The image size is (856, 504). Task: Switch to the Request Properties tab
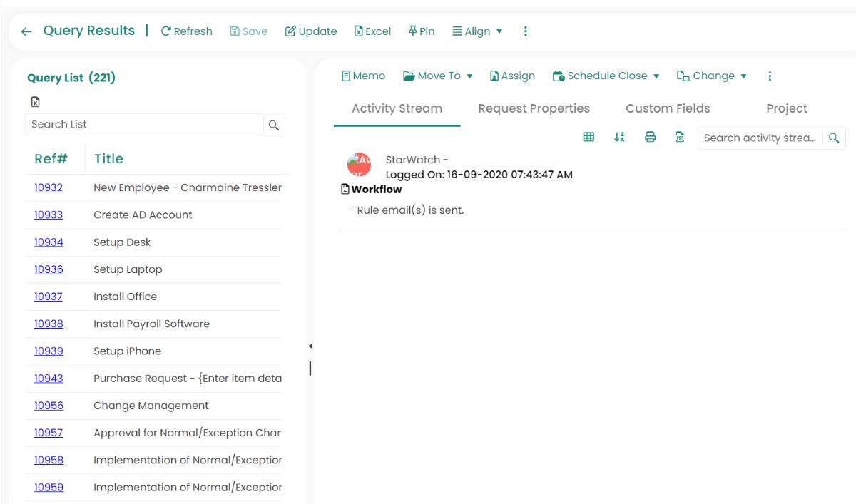pyautogui.click(x=534, y=108)
